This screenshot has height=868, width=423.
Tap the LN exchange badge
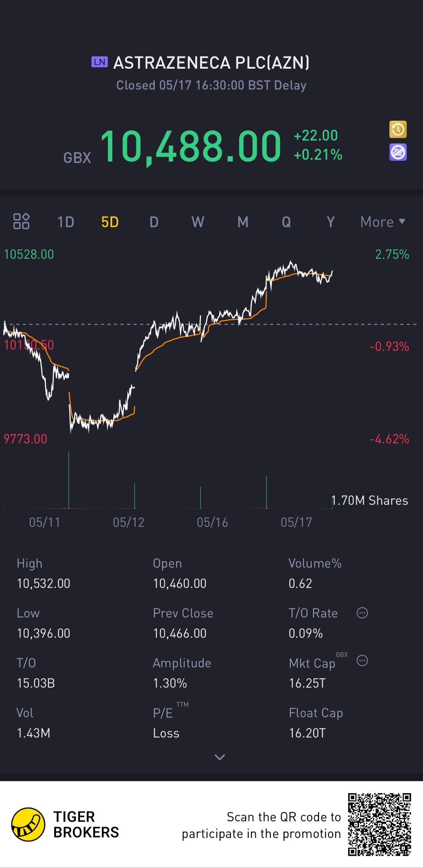coord(100,62)
